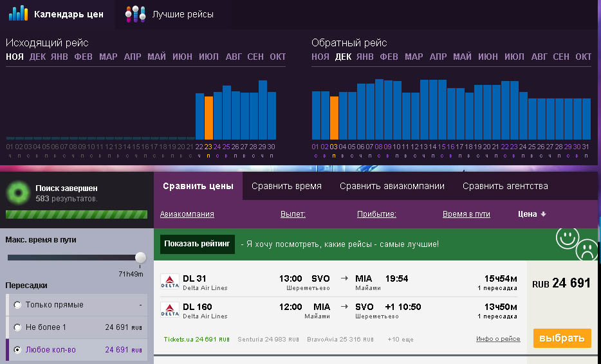This screenshot has width=601, height=364.
Task: Select the 'Не более 1' stops option
Action: (x=17, y=327)
